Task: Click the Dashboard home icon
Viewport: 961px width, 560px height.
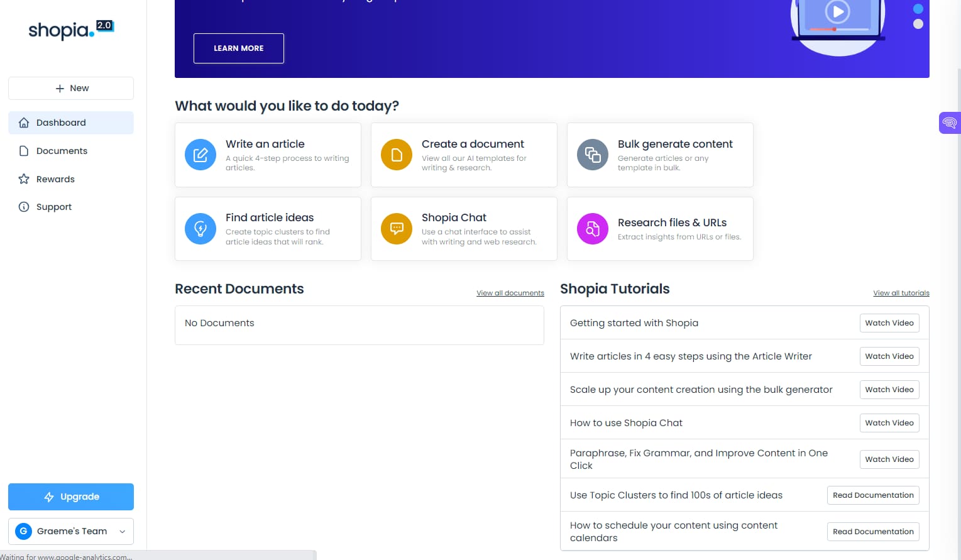Action: click(x=24, y=123)
